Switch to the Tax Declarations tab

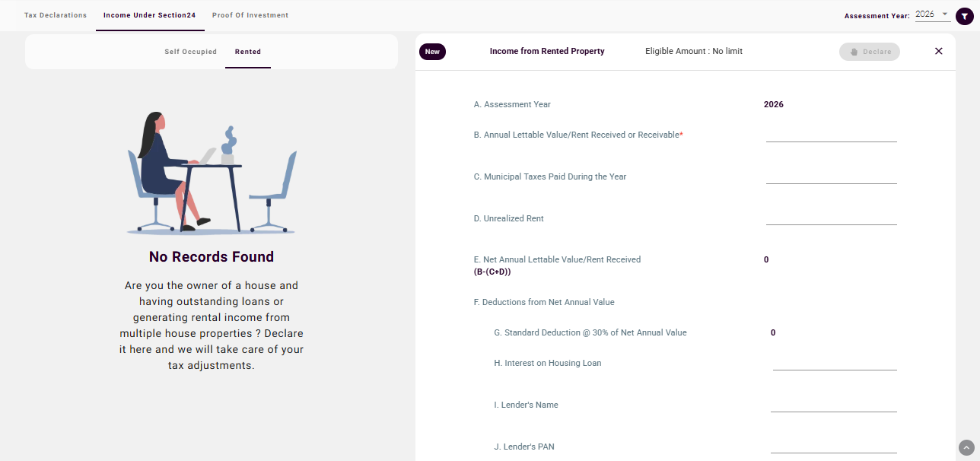[56, 15]
